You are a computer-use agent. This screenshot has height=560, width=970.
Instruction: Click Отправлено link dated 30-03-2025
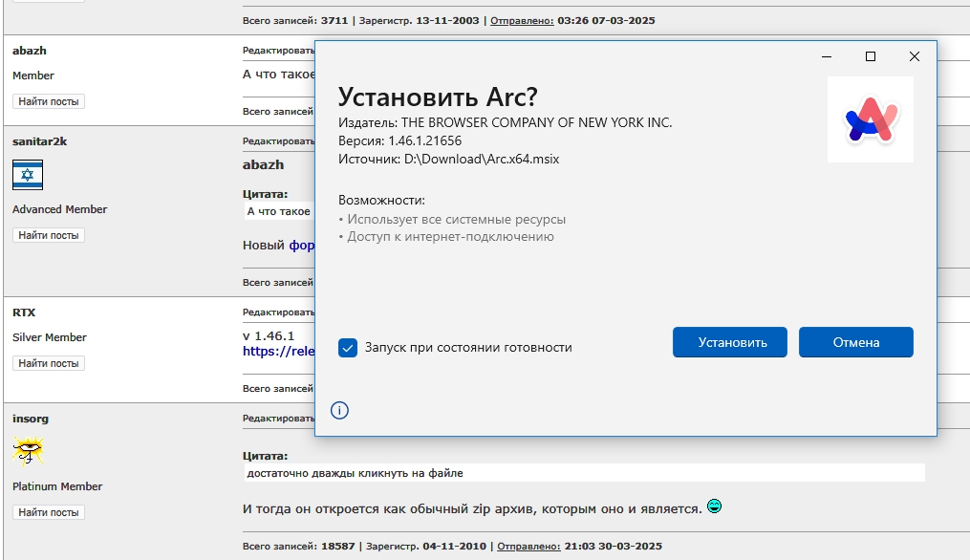click(x=528, y=547)
